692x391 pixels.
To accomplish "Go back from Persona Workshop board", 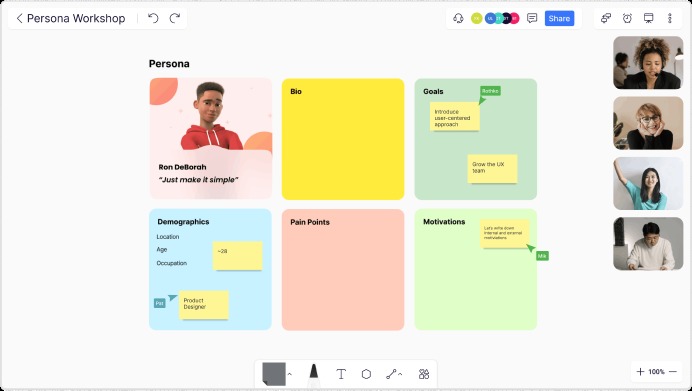I will point(19,19).
